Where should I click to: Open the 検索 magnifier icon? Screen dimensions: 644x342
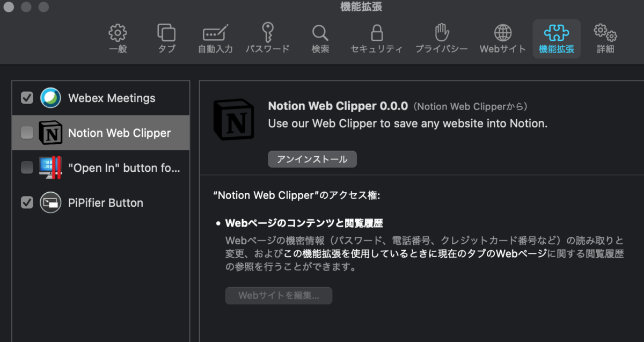click(x=320, y=33)
